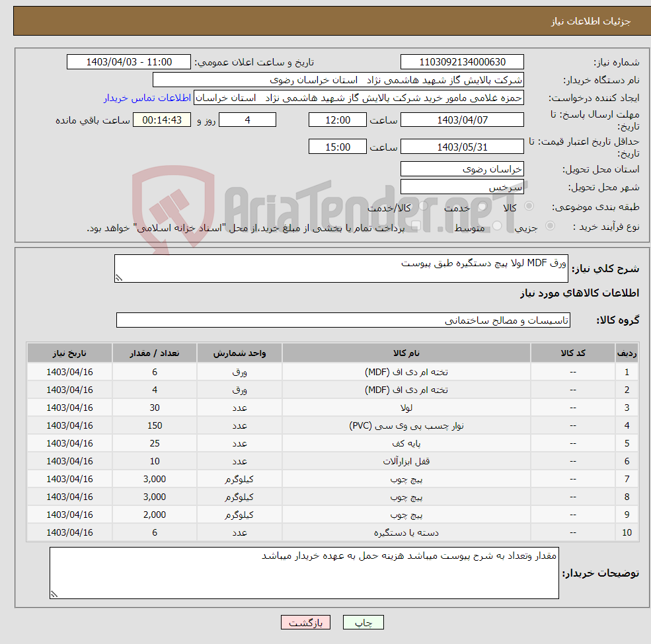This screenshot has width=651, height=644.
Task: Click the پیچ چوب item in row 9
Action: point(406,515)
